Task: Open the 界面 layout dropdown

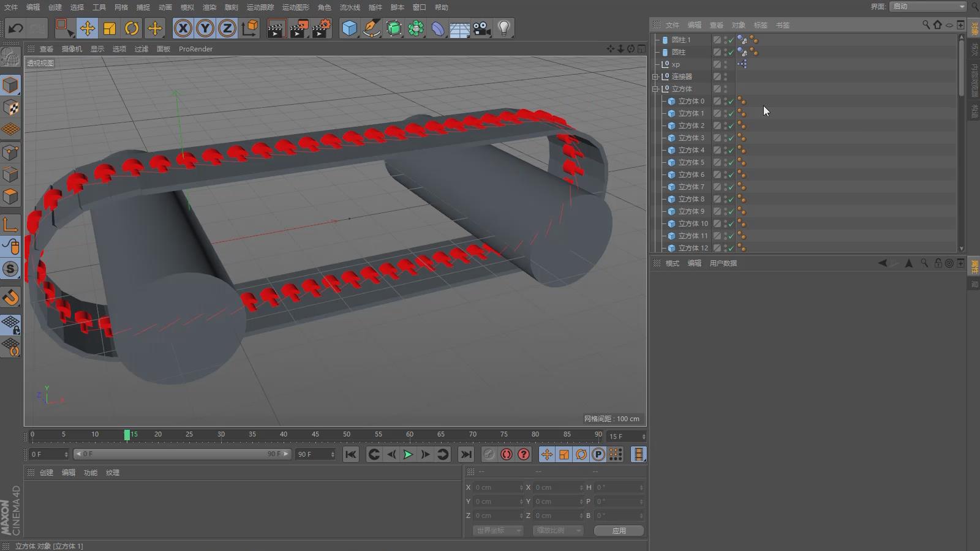Action: click(927, 6)
